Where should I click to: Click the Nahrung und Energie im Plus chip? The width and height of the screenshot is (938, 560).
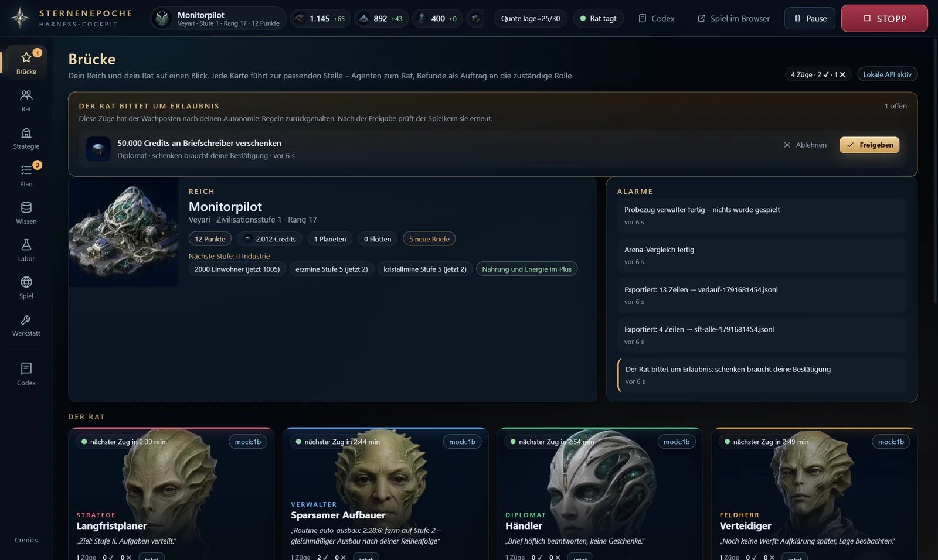(526, 269)
